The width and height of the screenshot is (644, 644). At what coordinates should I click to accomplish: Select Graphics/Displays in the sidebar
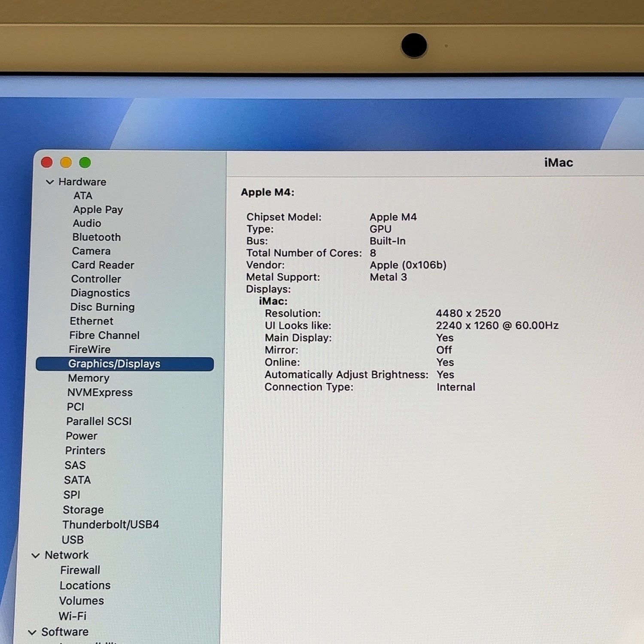click(125, 364)
